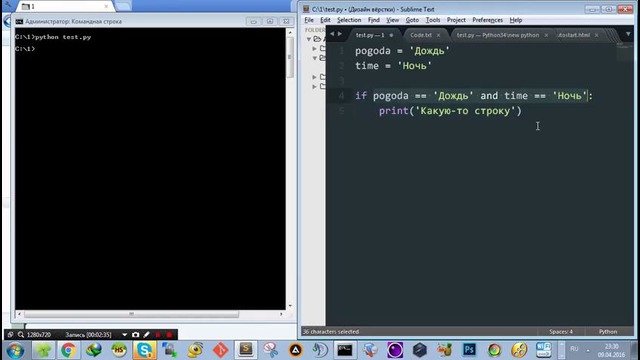Image resolution: width=640 pixels, height=360 pixels.
Task: Open the Goto menu
Action: coord(412,20)
